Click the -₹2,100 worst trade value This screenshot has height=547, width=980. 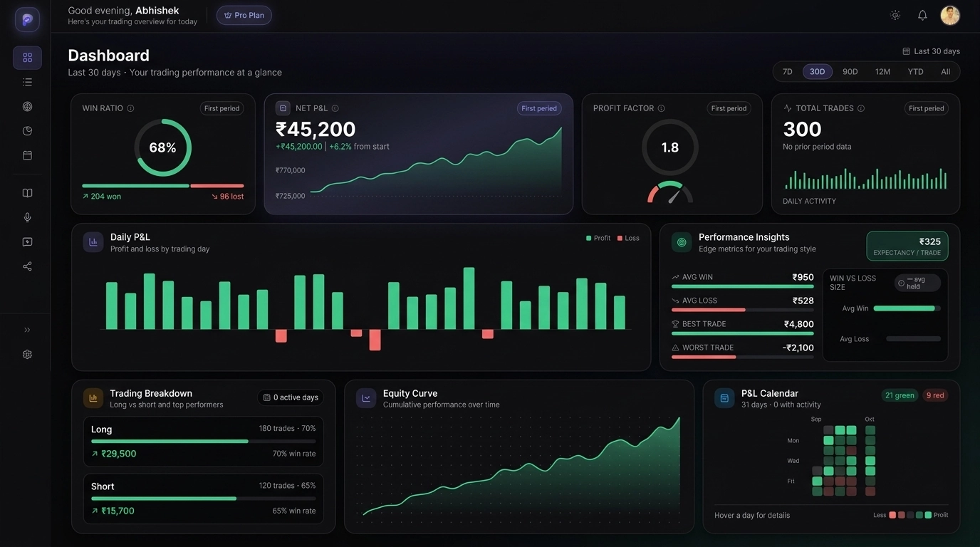tap(798, 348)
